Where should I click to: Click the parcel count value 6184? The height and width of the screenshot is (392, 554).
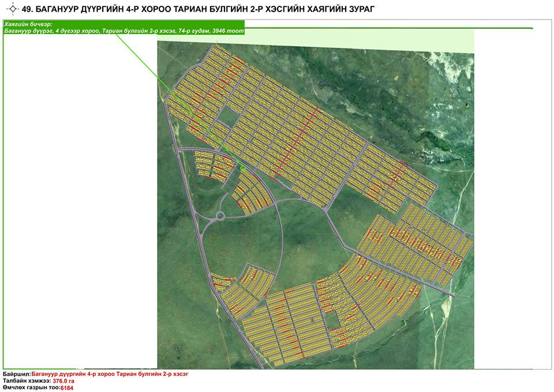coord(67,387)
